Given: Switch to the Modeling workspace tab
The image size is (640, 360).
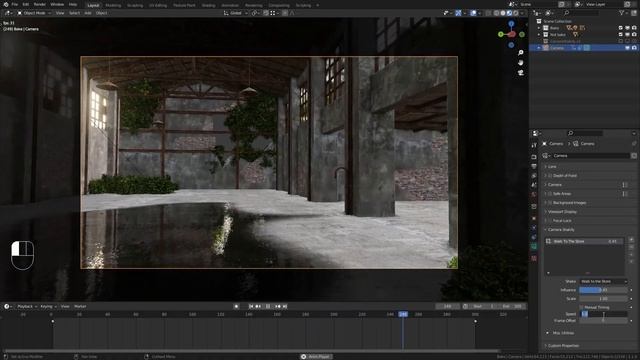Looking at the screenshot, I should [113, 5].
